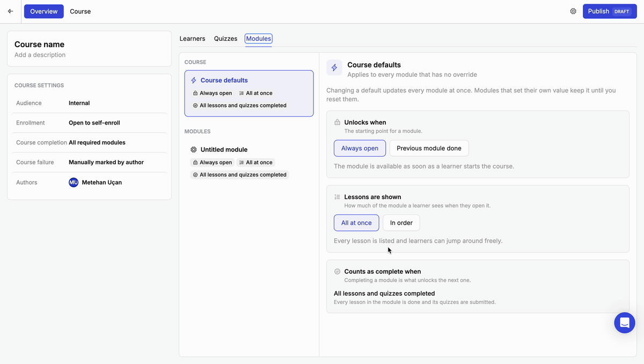The width and height of the screenshot is (644, 364).
Task: Click All at once chip under Untitled module
Action: click(255, 163)
